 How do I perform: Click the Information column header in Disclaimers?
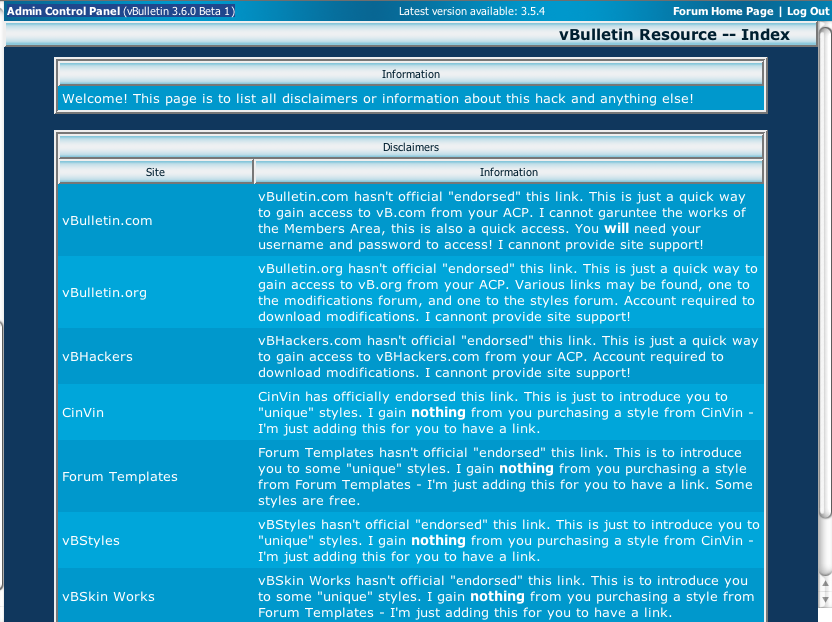(x=508, y=172)
